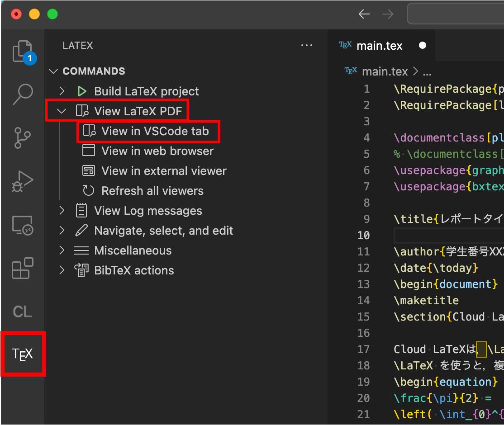
Task: Open the LATEX panel more actions menu
Action: (307, 45)
